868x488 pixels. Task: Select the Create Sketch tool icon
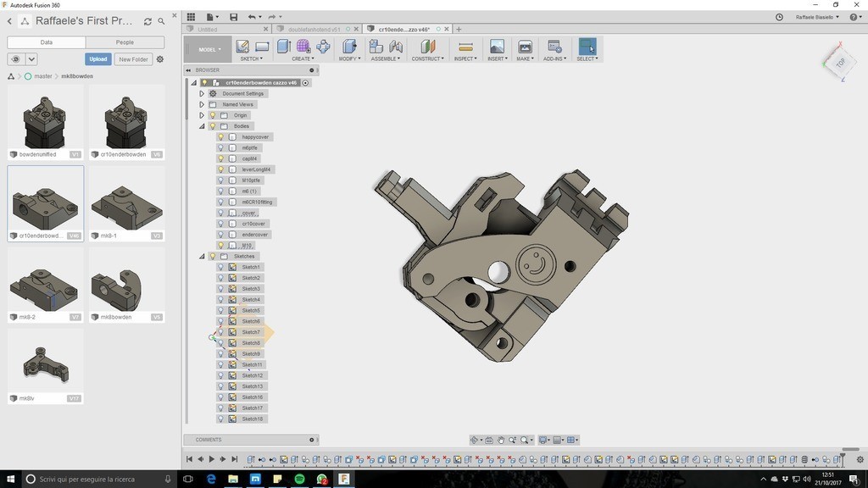point(242,47)
